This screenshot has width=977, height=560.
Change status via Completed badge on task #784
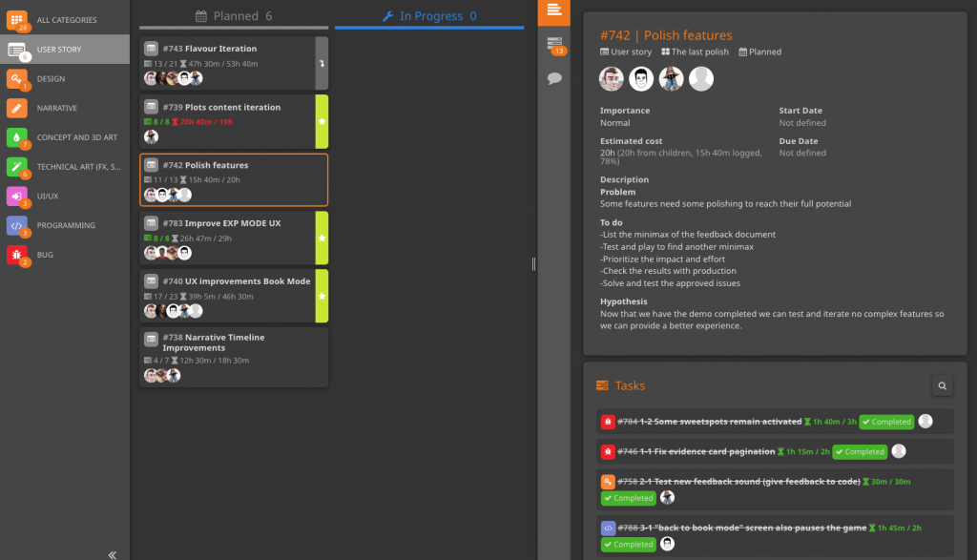click(885, 421)
